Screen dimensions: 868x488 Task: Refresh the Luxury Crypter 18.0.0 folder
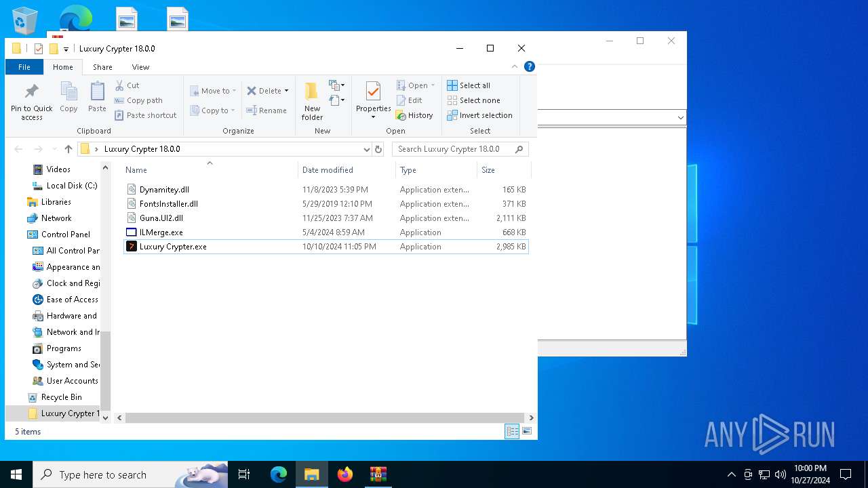(x=378, y=149)
